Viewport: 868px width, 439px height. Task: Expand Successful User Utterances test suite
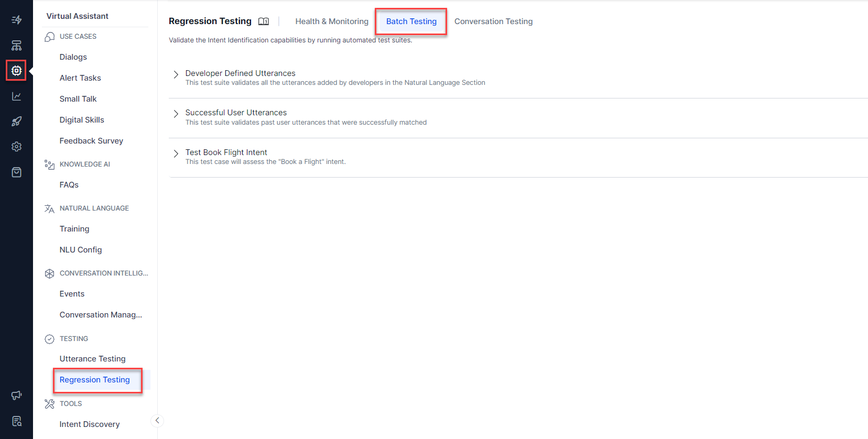176,114
